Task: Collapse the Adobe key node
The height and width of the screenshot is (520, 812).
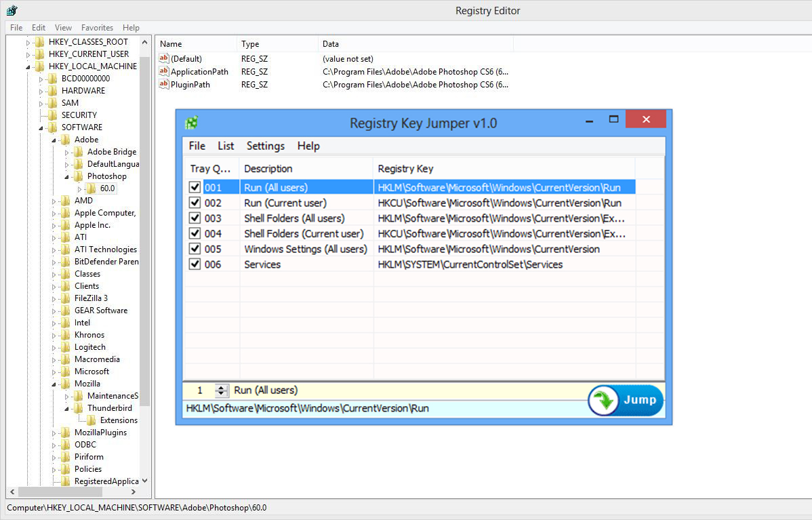Action: tap(54, 140)
